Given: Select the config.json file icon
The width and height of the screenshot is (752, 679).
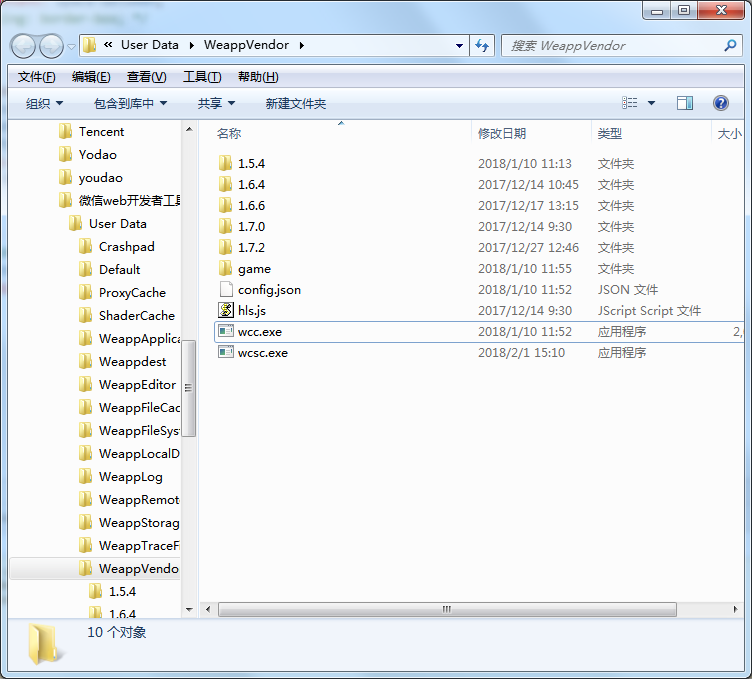Looking at the screenshot, I should click(x=226, y=289).
